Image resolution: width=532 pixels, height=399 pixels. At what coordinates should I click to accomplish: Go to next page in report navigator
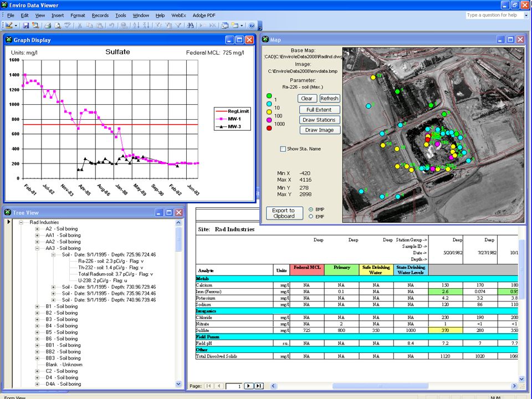click(x=249, y=386)
